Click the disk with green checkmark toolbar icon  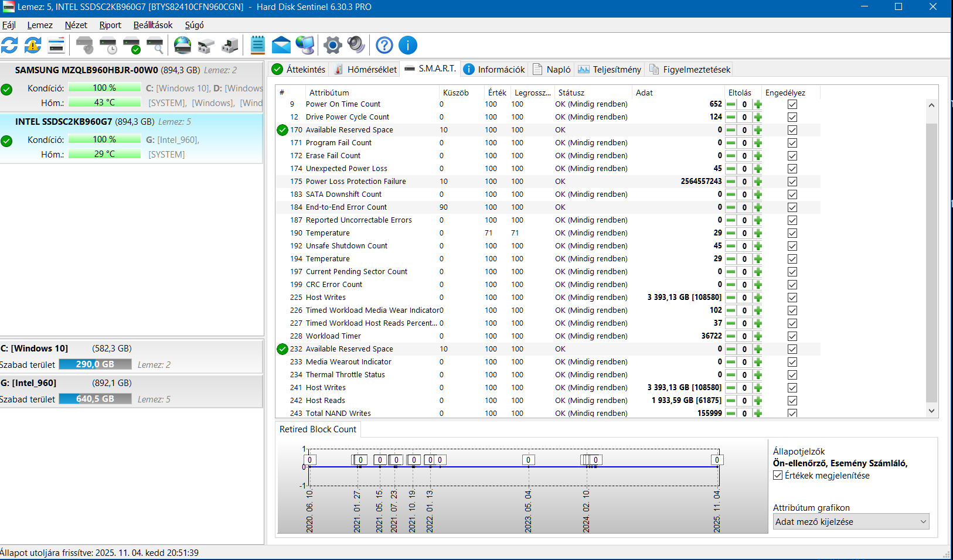[x=132, y=45]
